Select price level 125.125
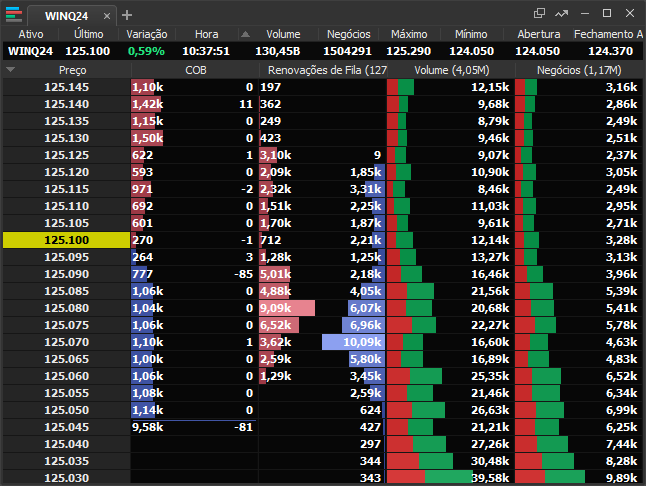646x486 pixels. [66, 155]
